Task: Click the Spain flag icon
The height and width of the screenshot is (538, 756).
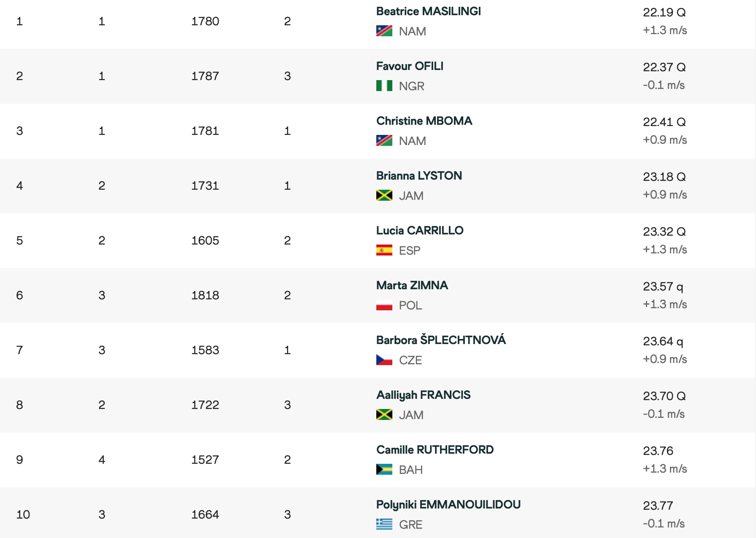Action: pyautogui.click(x=384, y=250)
